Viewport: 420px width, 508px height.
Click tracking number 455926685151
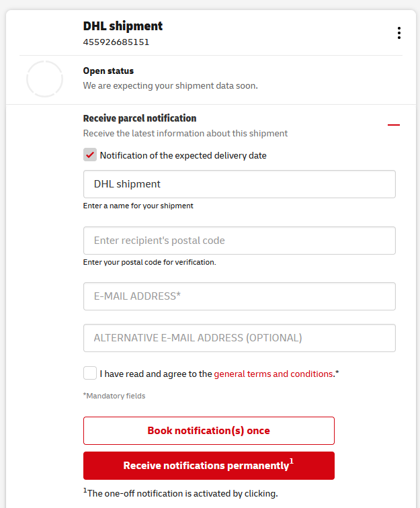point(116,42)
